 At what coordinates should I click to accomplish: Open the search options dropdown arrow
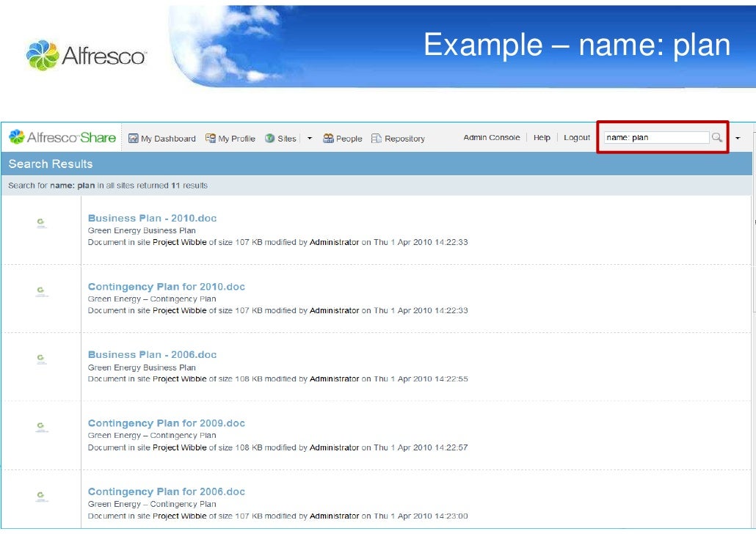tap(738, 138)
